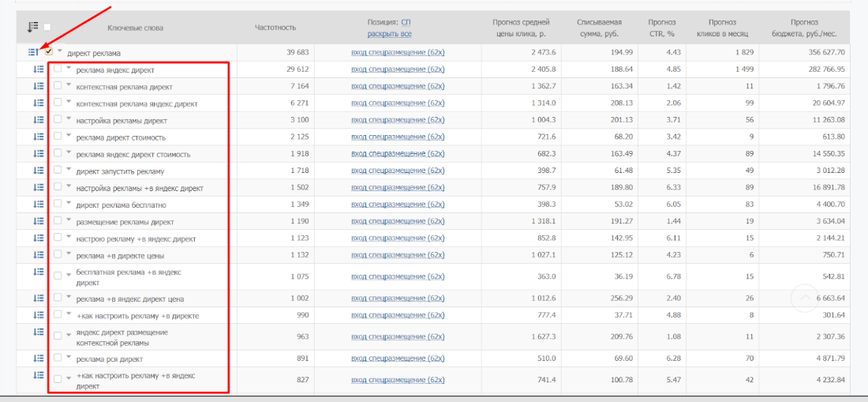
Task: Toggle the select-all checkbox in the header
Action: (47, 28)
